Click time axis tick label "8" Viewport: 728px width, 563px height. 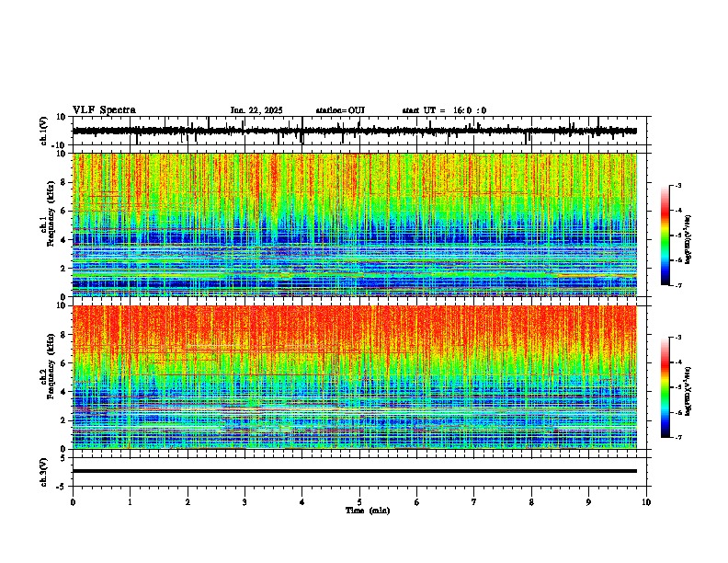531,502
